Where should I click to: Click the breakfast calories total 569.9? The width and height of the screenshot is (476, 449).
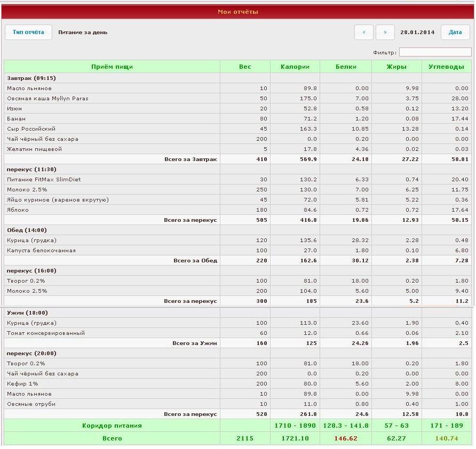[308, 159]
